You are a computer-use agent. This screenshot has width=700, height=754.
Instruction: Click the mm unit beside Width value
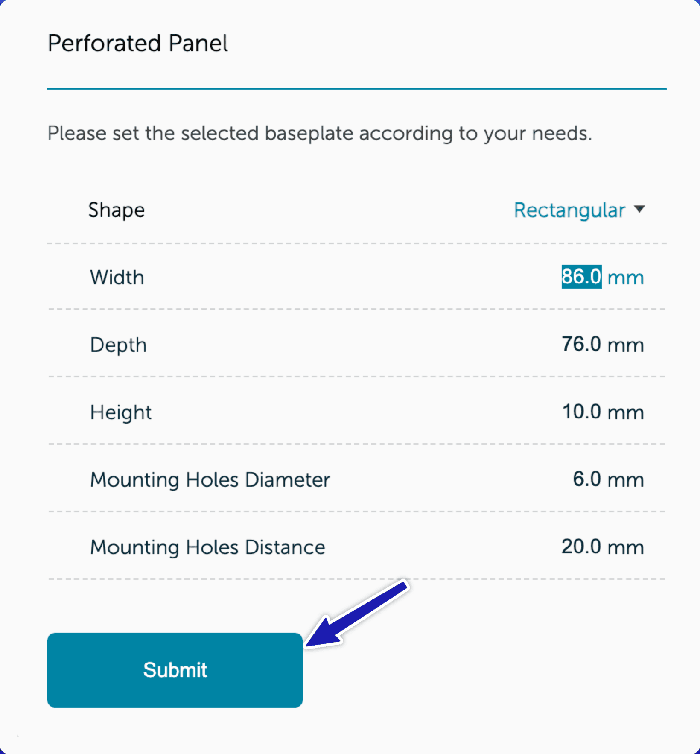625,278
